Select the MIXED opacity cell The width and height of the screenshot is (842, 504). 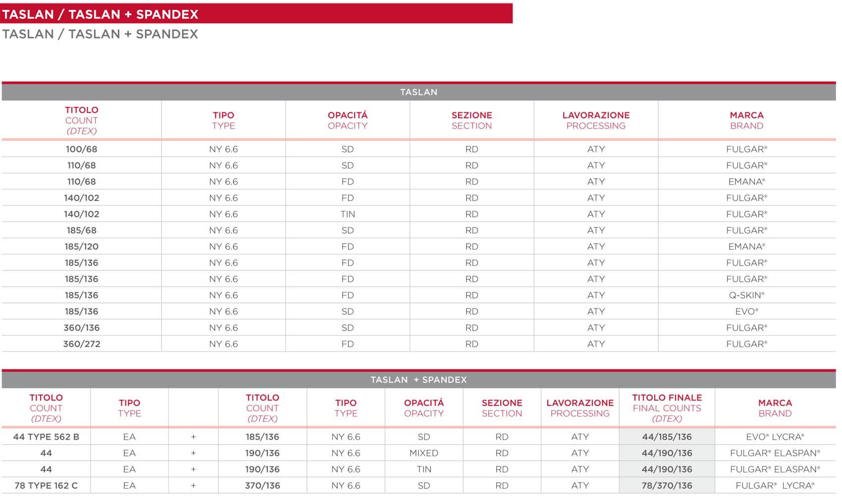tap(423, 453)
